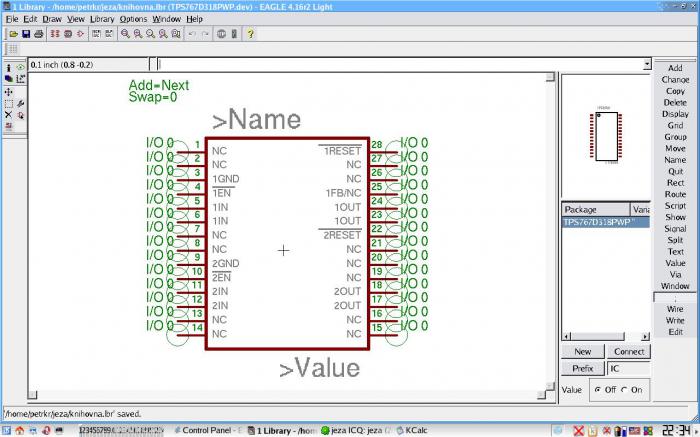The width and height of the screenshot is (700, 437).
Task: Click Route in the text menu
Action: 675,194
